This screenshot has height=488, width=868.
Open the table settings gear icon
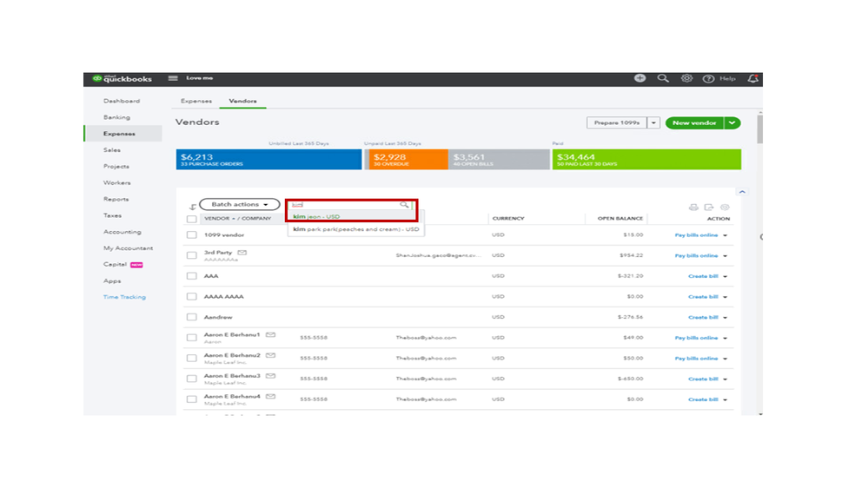click(x=725, y=208)
